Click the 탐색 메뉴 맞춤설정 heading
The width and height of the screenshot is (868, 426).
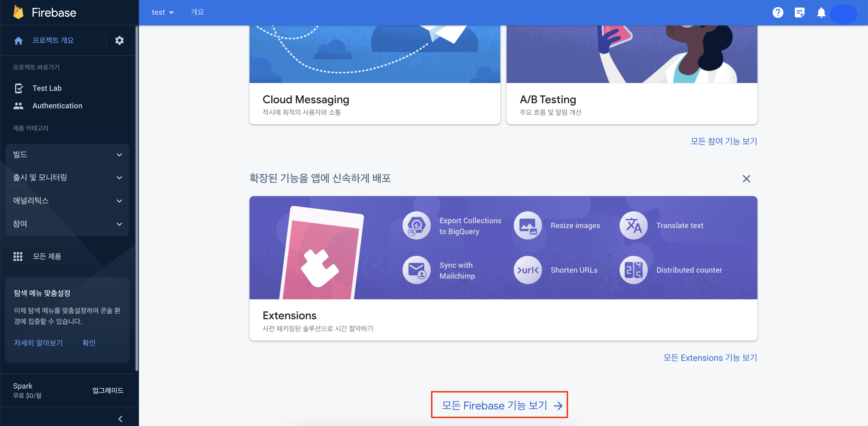pyautogui.click(x=42, y=293)
